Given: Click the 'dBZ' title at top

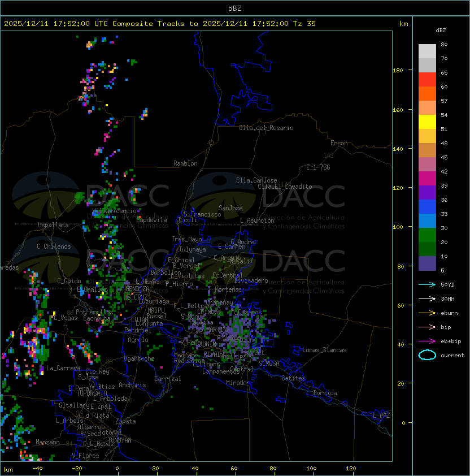Looking at the screenshot, I should 235,8.
